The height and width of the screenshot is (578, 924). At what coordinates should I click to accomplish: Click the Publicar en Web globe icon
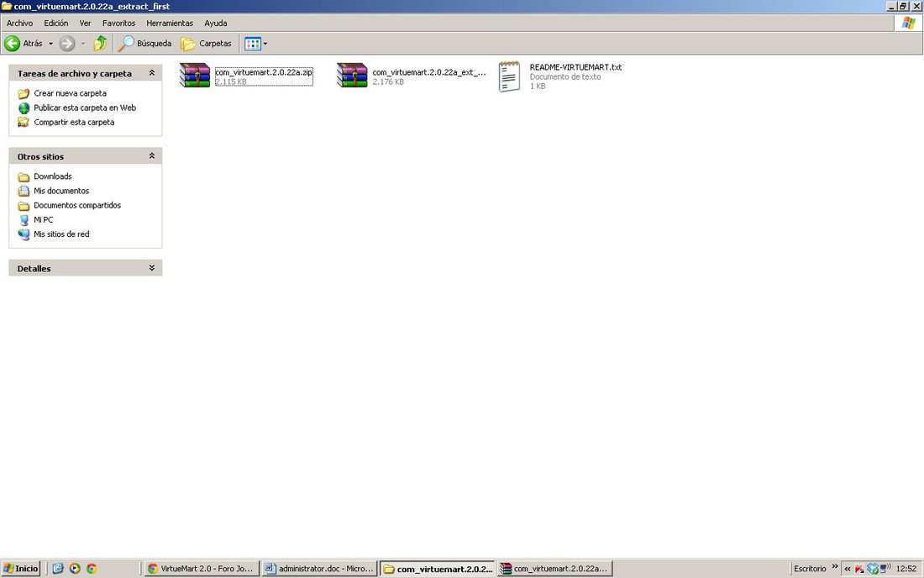[24, 108]
